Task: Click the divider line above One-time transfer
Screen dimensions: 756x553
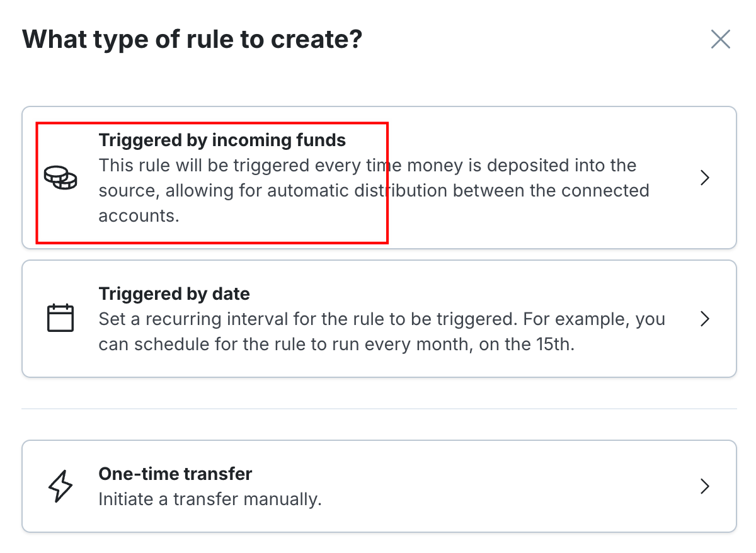Action: [379, 409]
